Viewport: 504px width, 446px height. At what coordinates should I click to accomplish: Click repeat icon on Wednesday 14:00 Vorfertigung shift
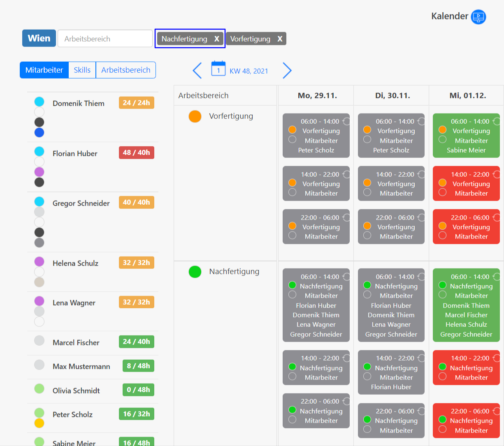coord(497,174)
